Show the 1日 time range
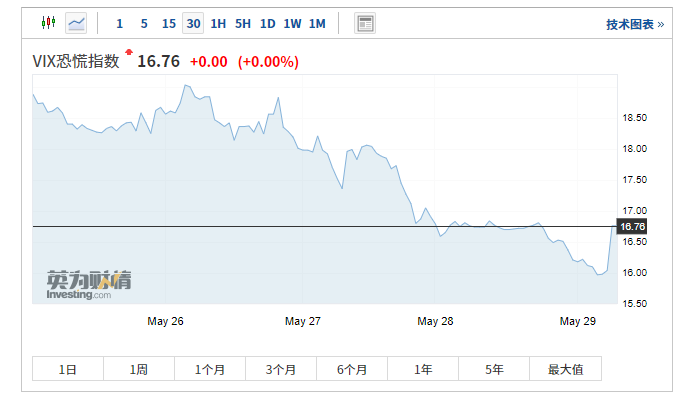This screenshot has width=684, height=412. 68,369
